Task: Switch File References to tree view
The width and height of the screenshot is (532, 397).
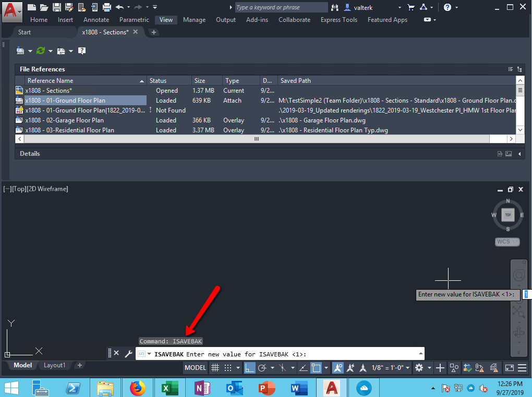Action: [519, 69]
